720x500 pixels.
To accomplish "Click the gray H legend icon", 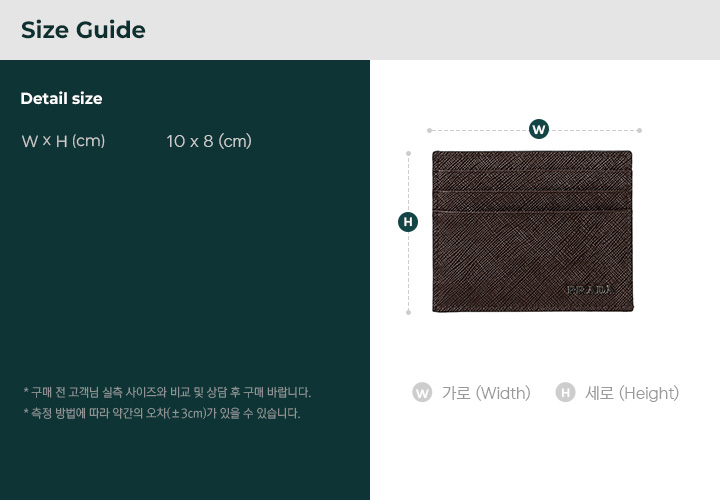I will click(565, 393).
